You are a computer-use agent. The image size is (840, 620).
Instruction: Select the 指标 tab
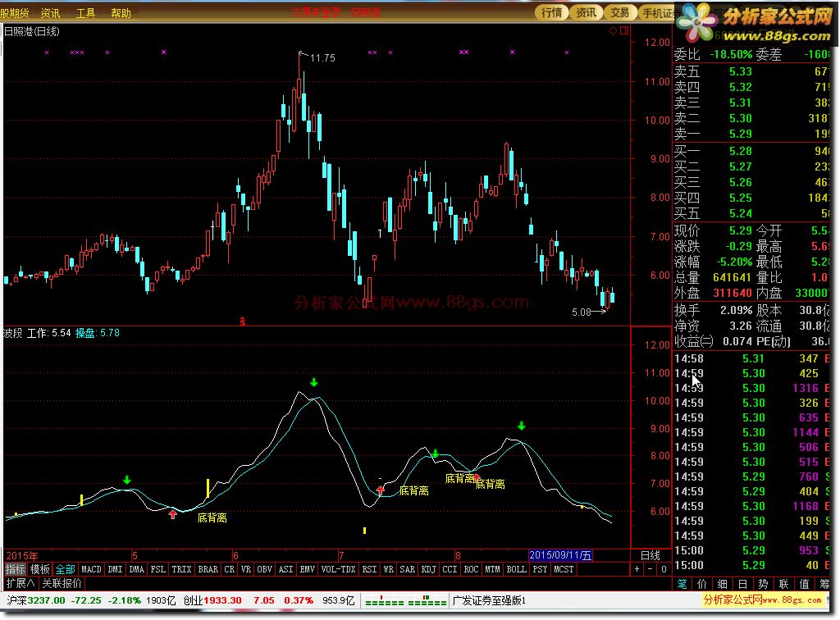click(x=15, y=569)
